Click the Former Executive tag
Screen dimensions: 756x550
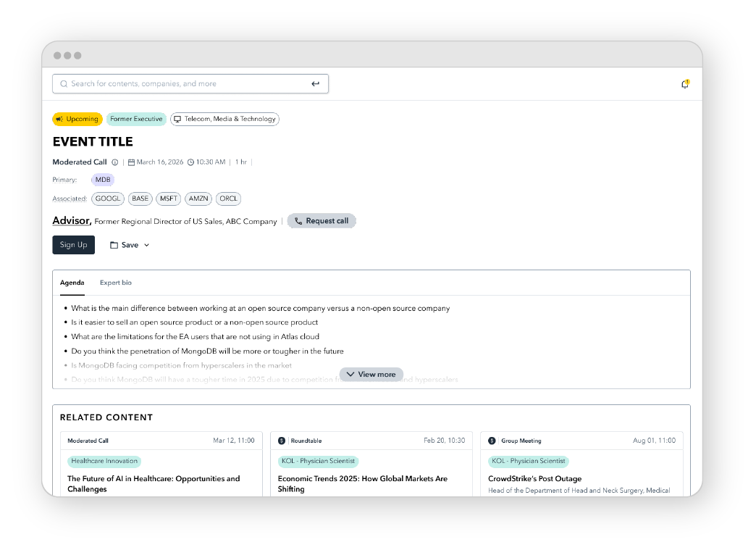(136, 119)
